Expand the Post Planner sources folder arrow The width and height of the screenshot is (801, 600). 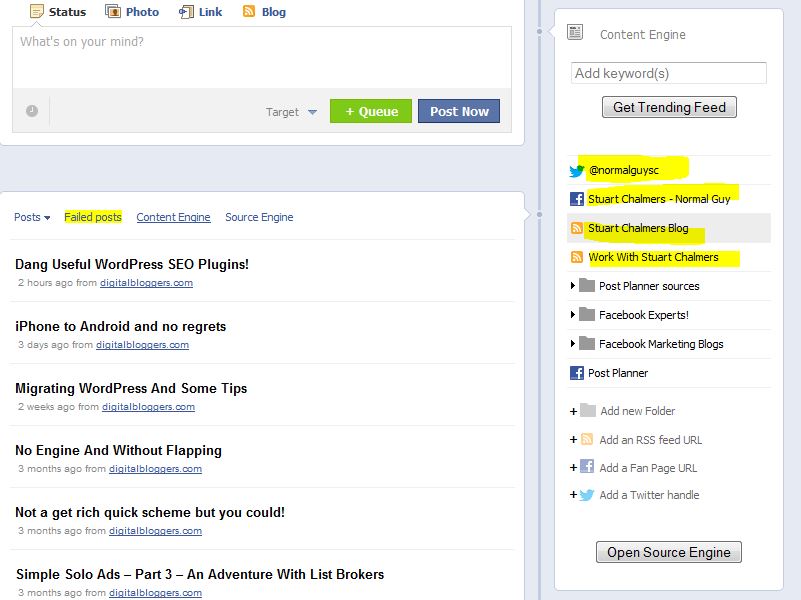(x=573, y=285)
